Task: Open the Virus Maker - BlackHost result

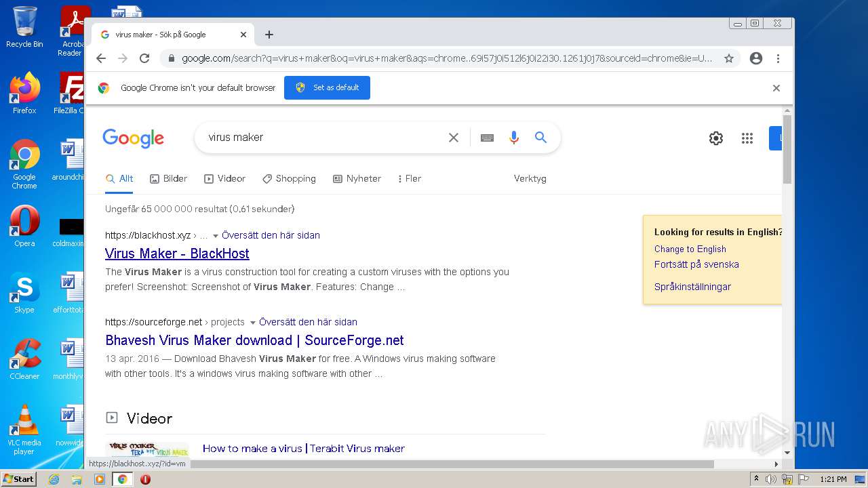Action: pyautogui.click(x=177, y=253)
